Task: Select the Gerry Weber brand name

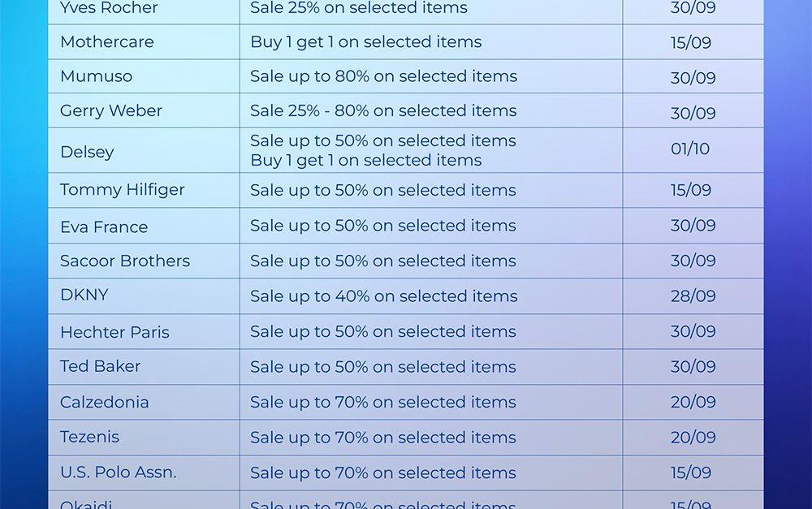Action: point(111,111)
